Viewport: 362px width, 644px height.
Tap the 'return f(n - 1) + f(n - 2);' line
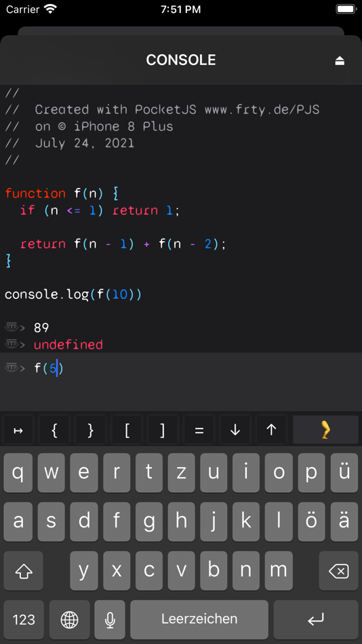coord(123,244)
